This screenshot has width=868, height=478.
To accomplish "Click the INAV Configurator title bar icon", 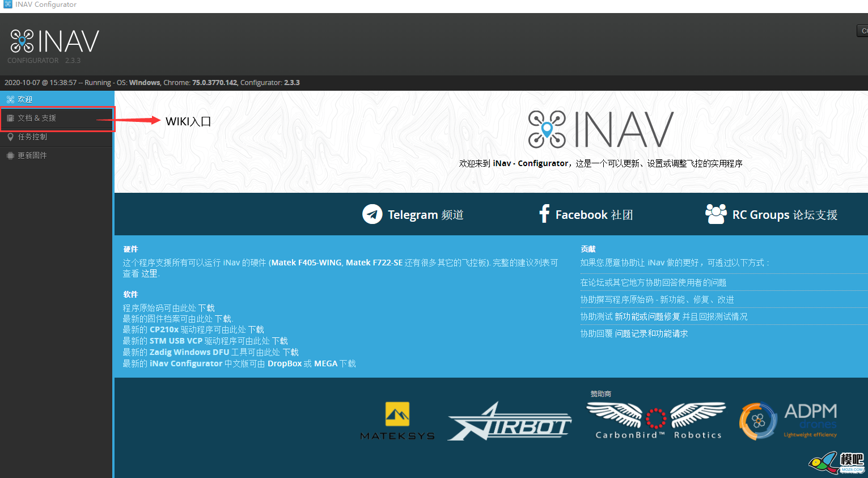I will [7, 4].
